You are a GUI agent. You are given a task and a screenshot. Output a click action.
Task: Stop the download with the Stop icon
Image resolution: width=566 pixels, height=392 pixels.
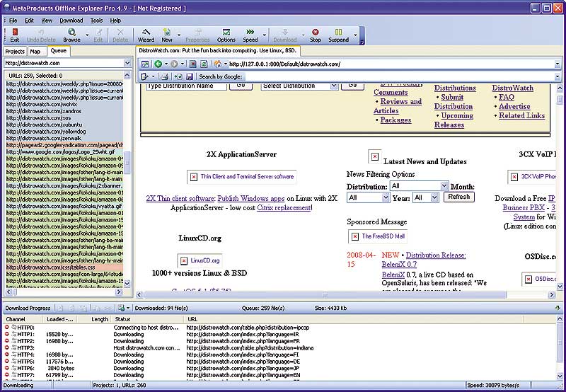point(315,35)
